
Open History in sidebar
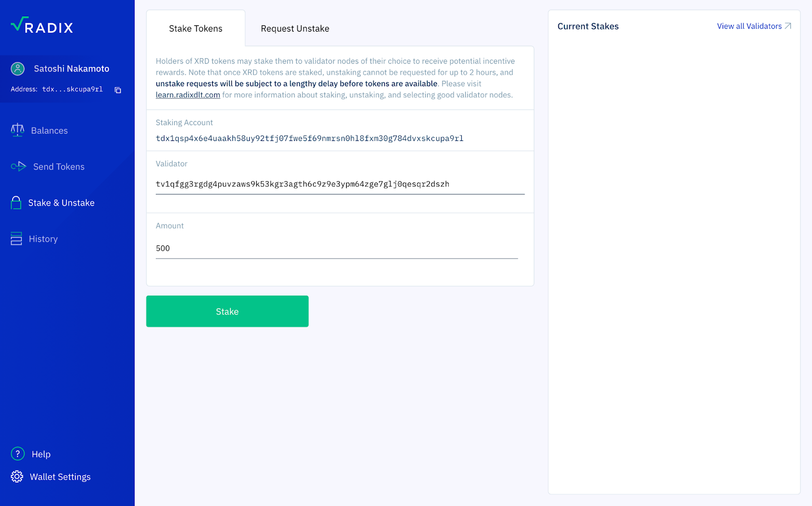tap(43, 239)
